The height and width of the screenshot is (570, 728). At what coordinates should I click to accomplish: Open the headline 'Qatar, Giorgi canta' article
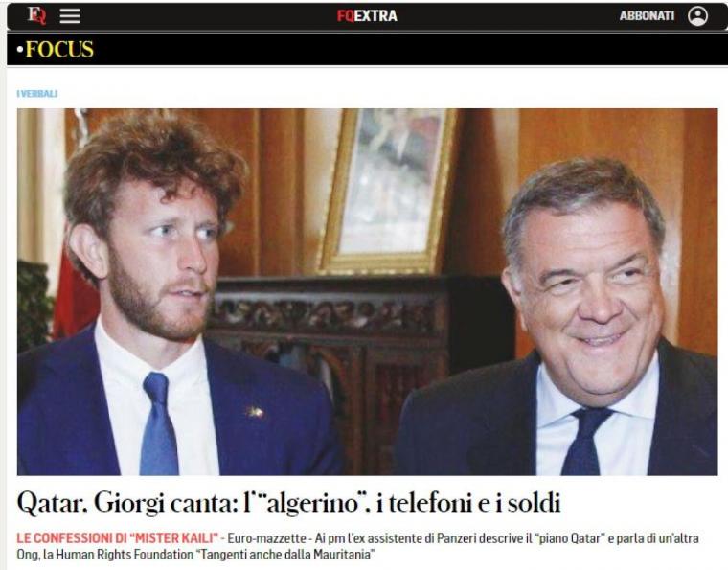tap(288, 503)
